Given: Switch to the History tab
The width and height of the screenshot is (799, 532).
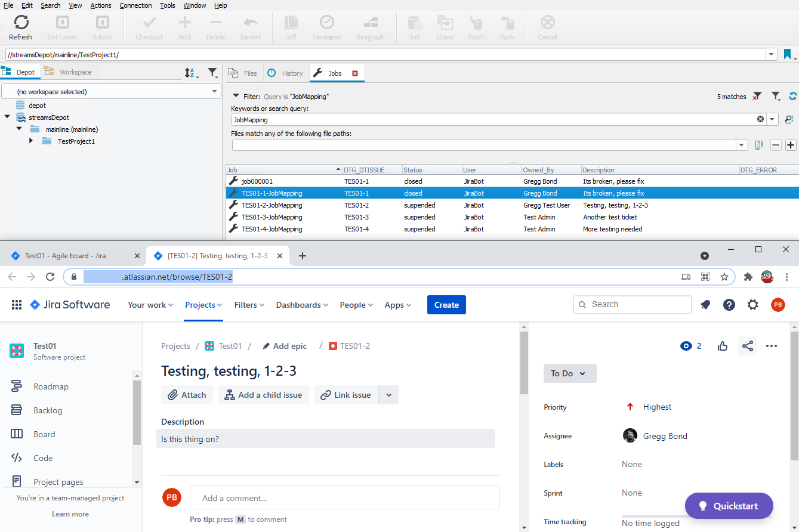Looking at the screenshot, I should click(x=286, y=73).
